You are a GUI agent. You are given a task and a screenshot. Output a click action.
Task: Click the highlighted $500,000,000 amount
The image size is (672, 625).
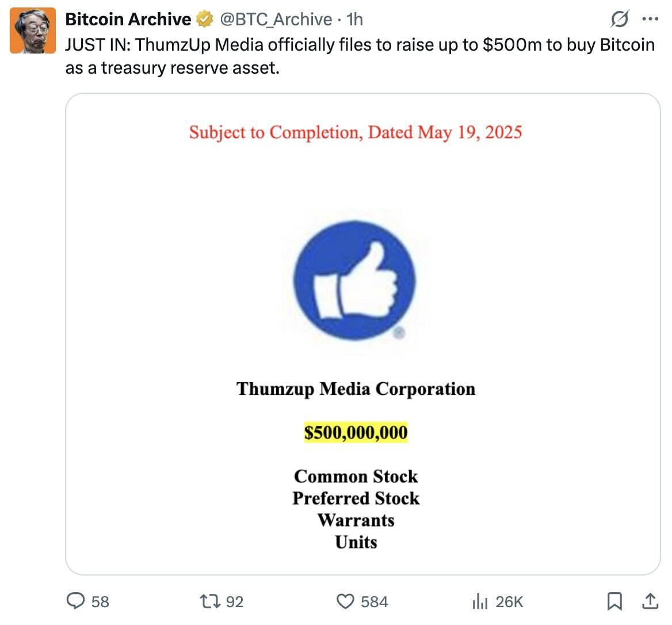[356, 432]
